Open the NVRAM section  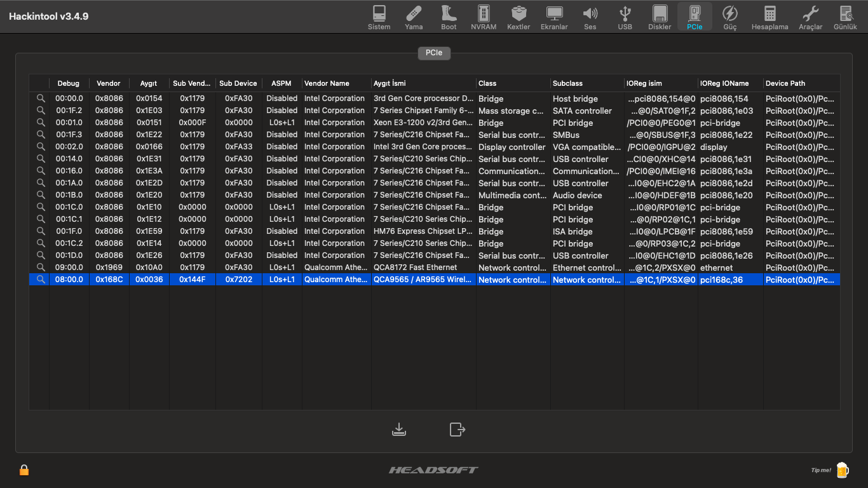point(484,17)
